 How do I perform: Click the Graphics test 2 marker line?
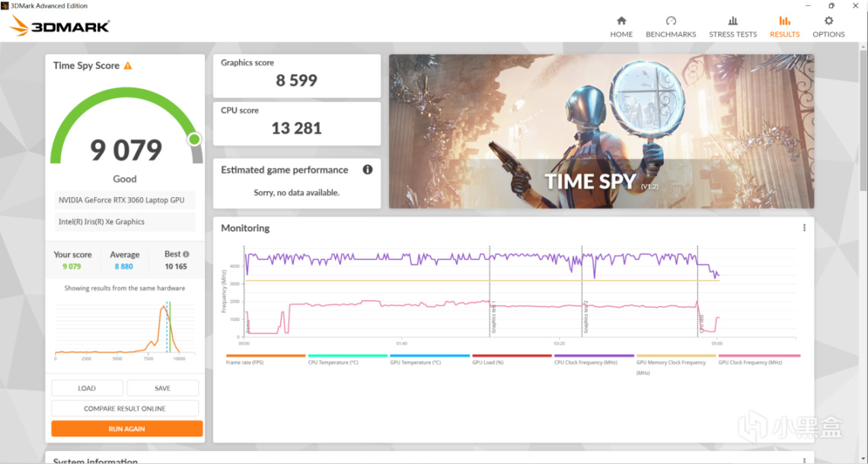(x=582, y=291)
